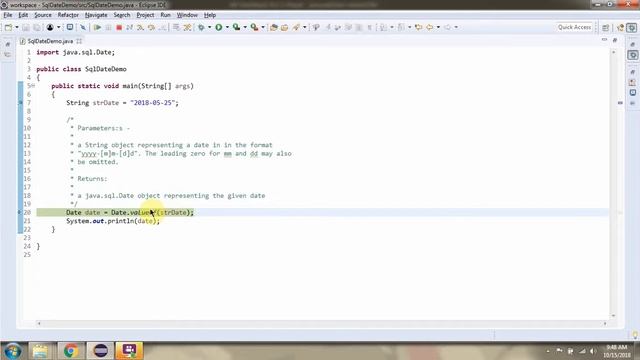Click the Disconnect debug icon
This screenshot has height=360, width=640.
pyautogui.click(x=129, y=27)
